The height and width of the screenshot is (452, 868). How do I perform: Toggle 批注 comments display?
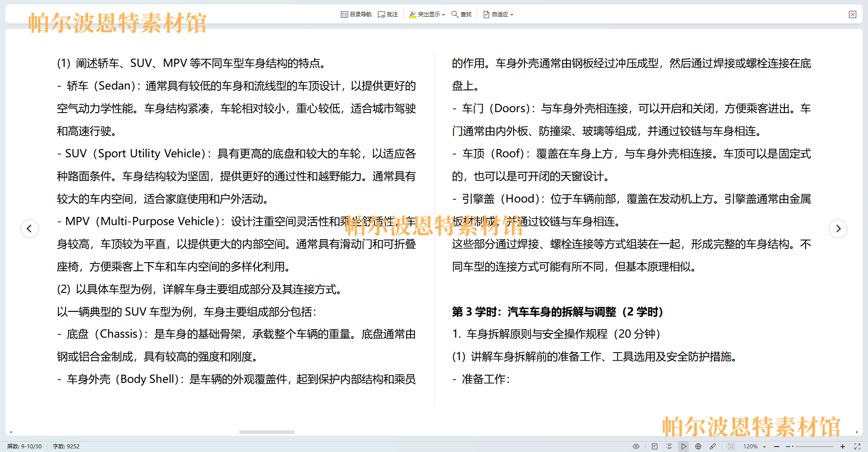coord(388,14)
